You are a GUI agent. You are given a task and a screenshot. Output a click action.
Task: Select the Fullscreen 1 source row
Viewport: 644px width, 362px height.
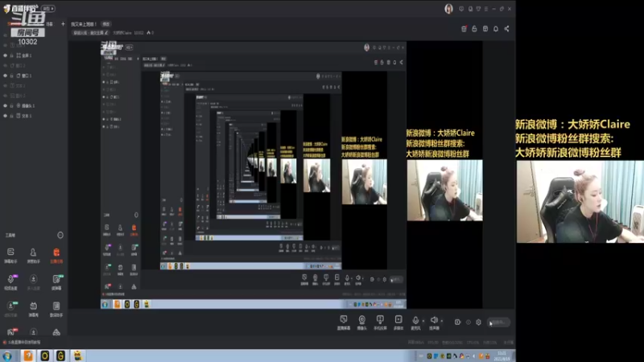point(34,56)
